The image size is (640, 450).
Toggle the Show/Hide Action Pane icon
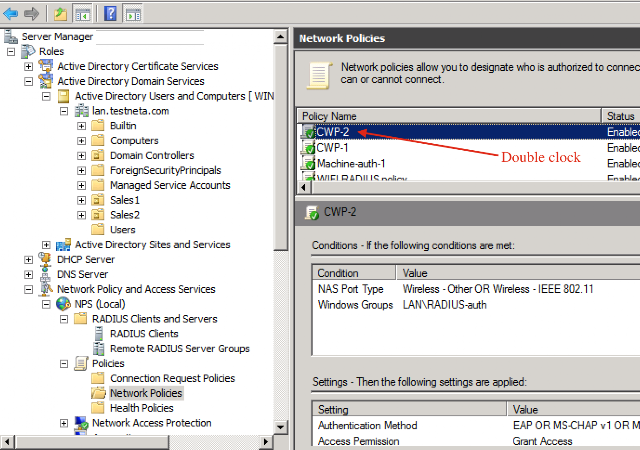tap(133, 14)
